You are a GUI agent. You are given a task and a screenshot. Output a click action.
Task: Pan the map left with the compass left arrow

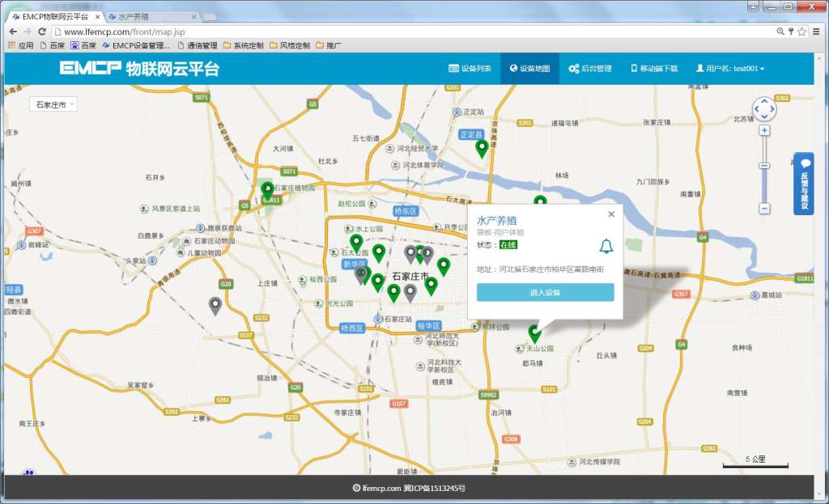756,109
